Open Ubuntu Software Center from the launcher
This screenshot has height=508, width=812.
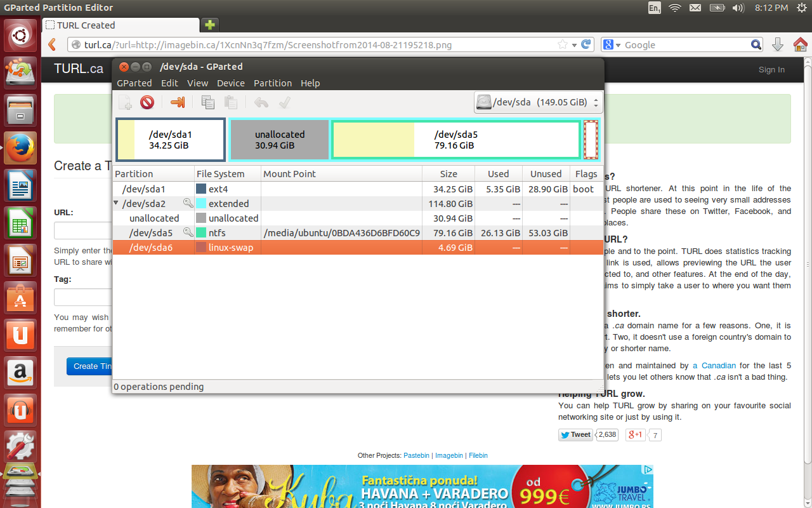click(x=20, y=297)
